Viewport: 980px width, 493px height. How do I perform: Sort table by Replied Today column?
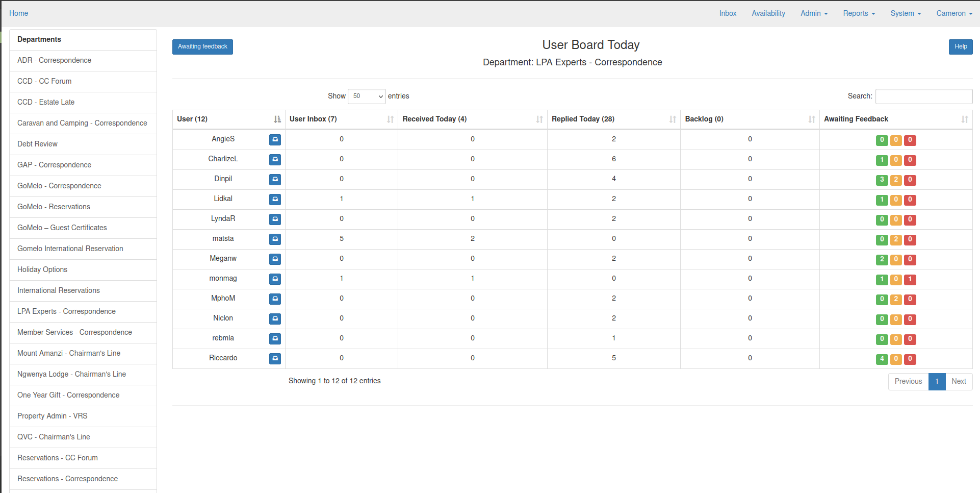coord(672,119)
